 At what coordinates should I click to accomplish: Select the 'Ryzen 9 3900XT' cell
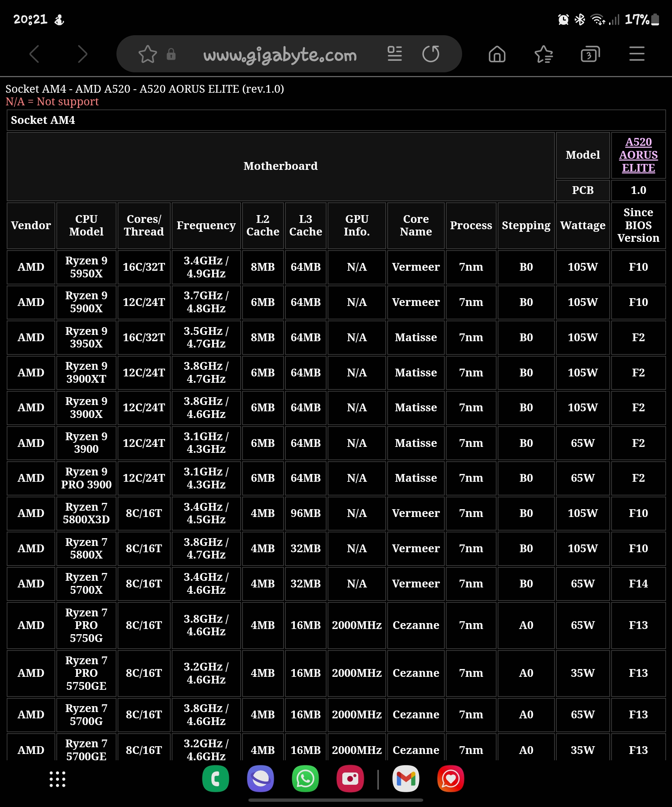[86, 372]
